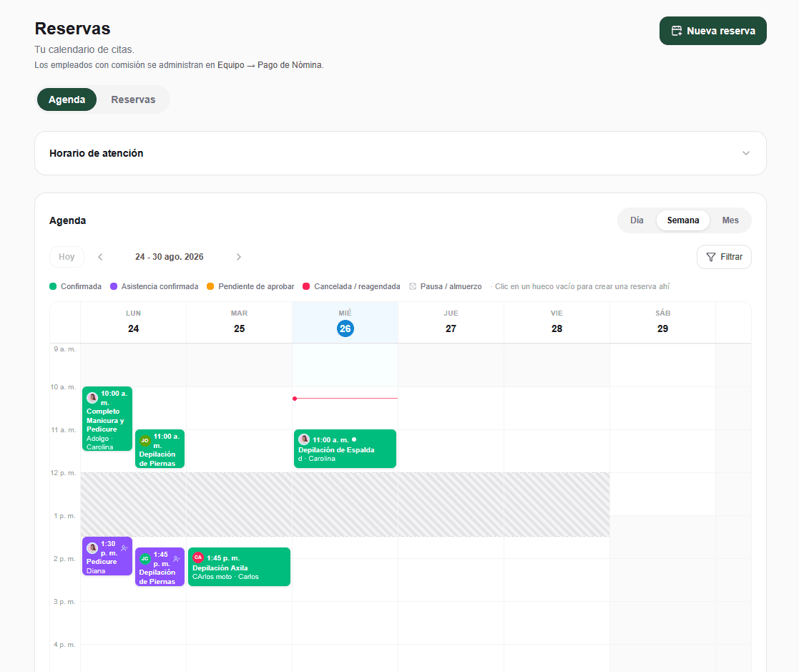Click purple 1:45 p. m. Depilación de Piernas card
Image resolution: width=799 pixels, height=672 pixels.
coord(160,567)
